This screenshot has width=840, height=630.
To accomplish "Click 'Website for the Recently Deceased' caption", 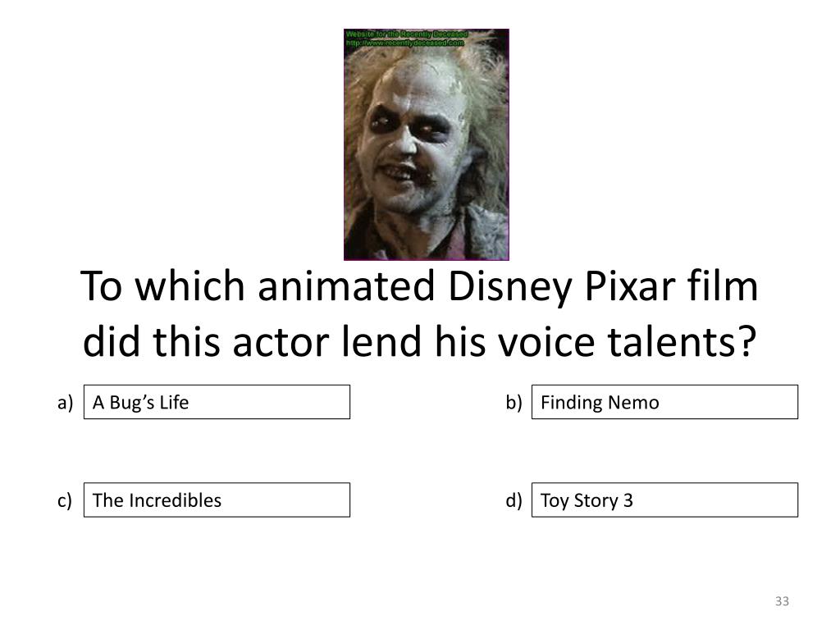I will (407, 34).
